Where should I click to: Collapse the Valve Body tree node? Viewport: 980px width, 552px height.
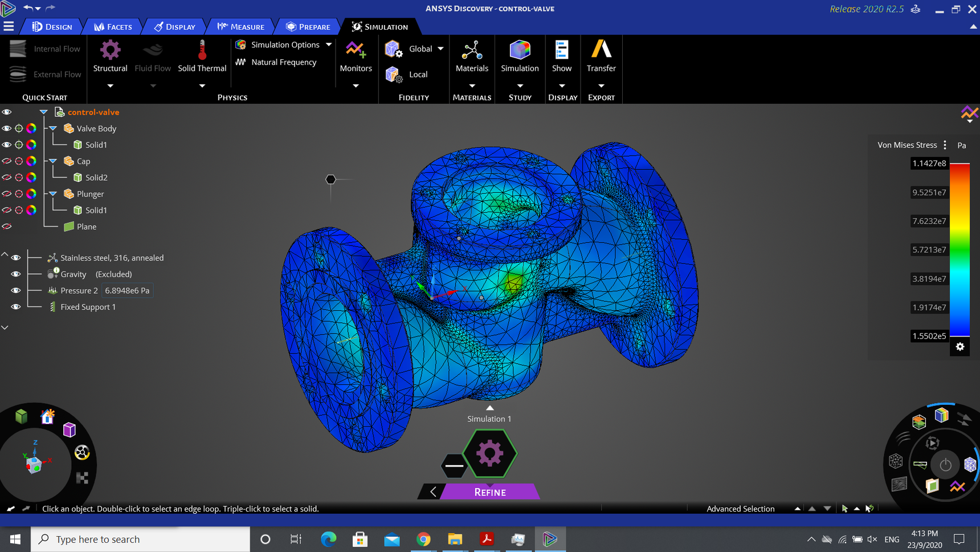53,129
